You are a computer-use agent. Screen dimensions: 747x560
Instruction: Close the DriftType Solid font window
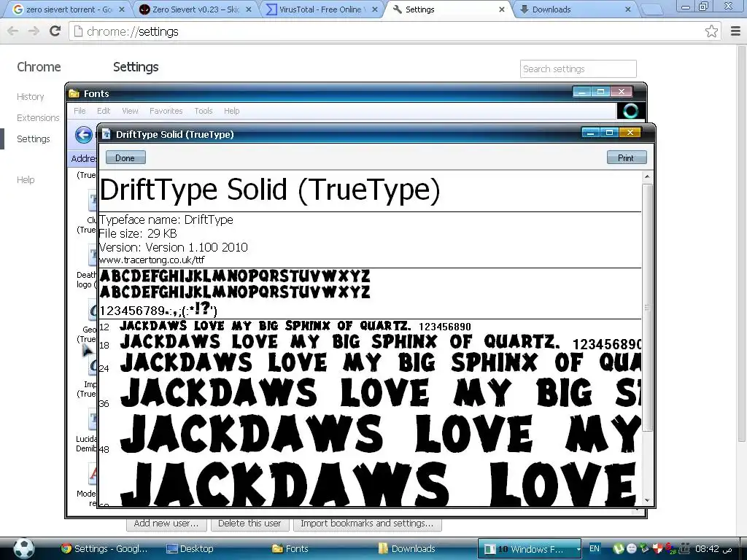click(x=630, y=133)
